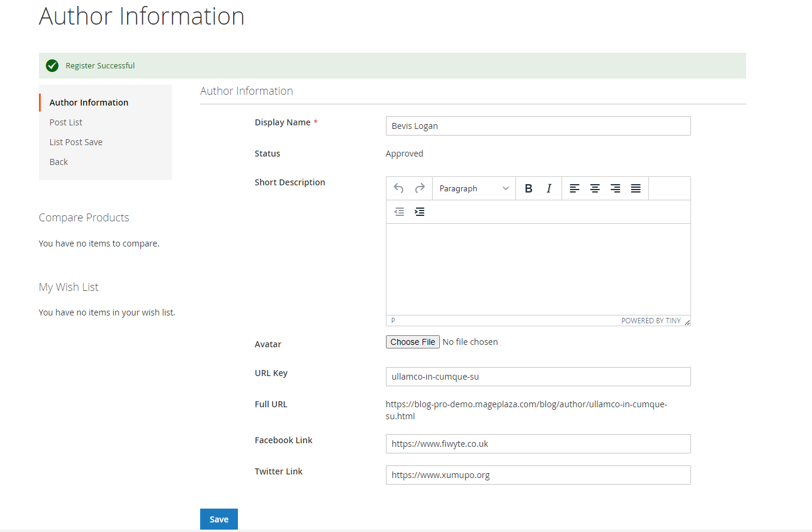Image resolution: width=812 pixels, height=532 pixels.
Task: Click the Display Name input field
Action: [538, 126]
